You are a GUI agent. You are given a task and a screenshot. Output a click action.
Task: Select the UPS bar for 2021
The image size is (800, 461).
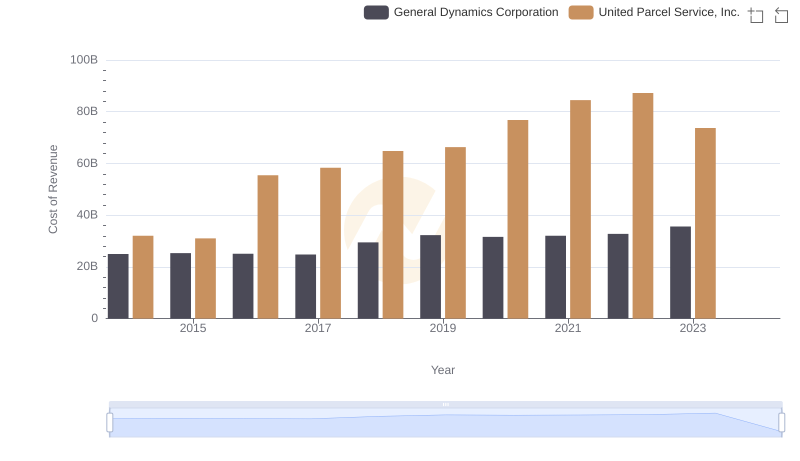(580, 210)
